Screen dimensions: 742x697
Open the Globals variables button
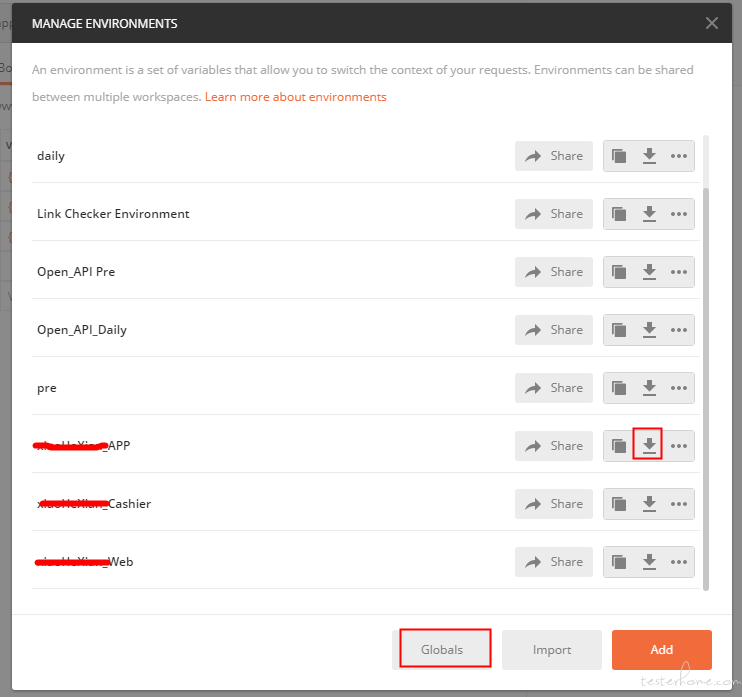442,649
